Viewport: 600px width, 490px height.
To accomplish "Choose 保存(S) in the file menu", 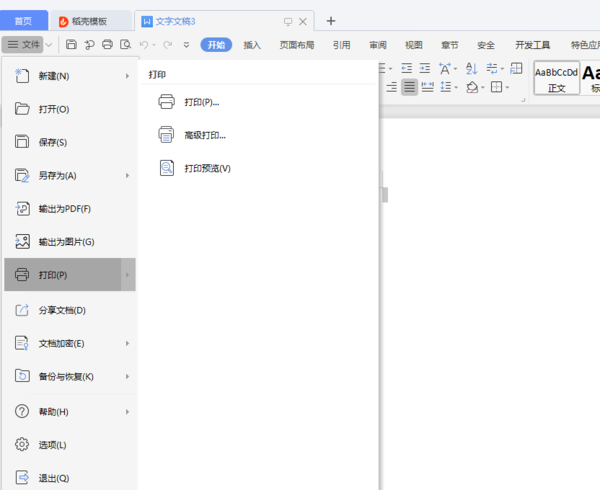I will click(69, 142).
